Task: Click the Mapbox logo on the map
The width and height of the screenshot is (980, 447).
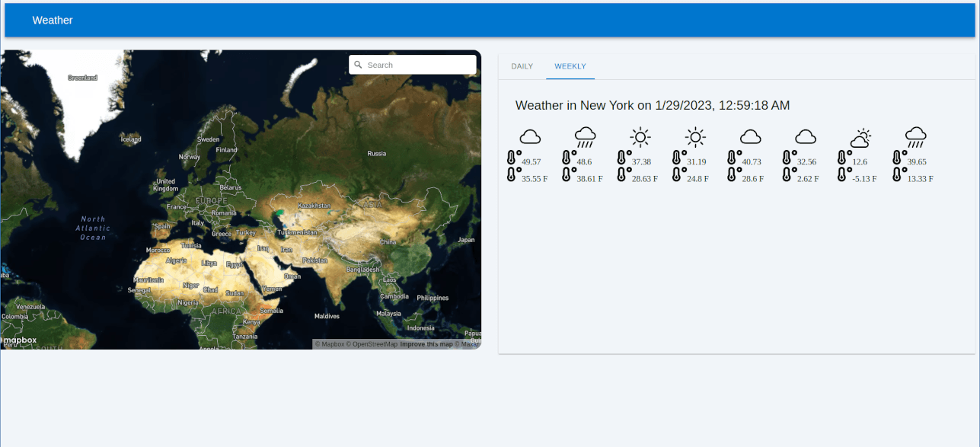Action: pos(20,340)
